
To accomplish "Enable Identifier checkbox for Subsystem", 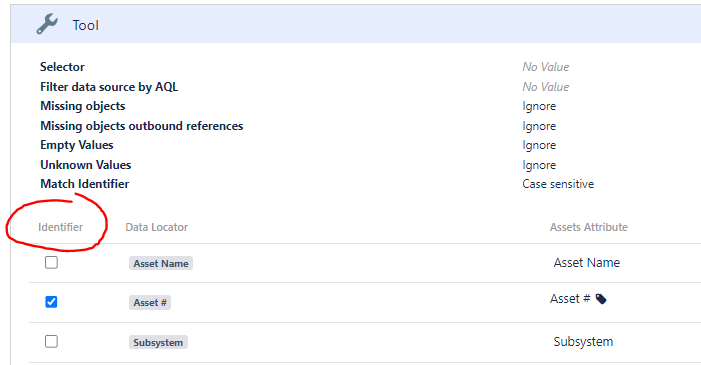I will pos(51,342).
